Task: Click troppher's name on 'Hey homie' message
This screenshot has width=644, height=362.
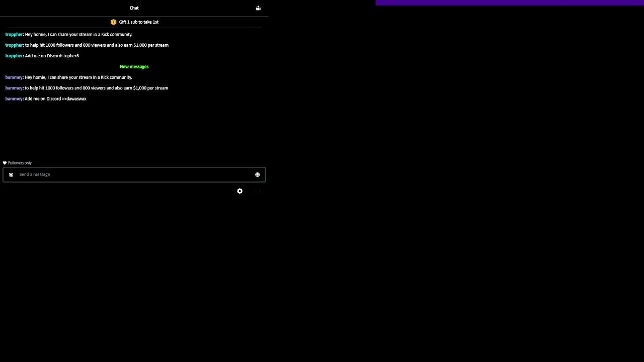Action: click(x=14, y=34)
